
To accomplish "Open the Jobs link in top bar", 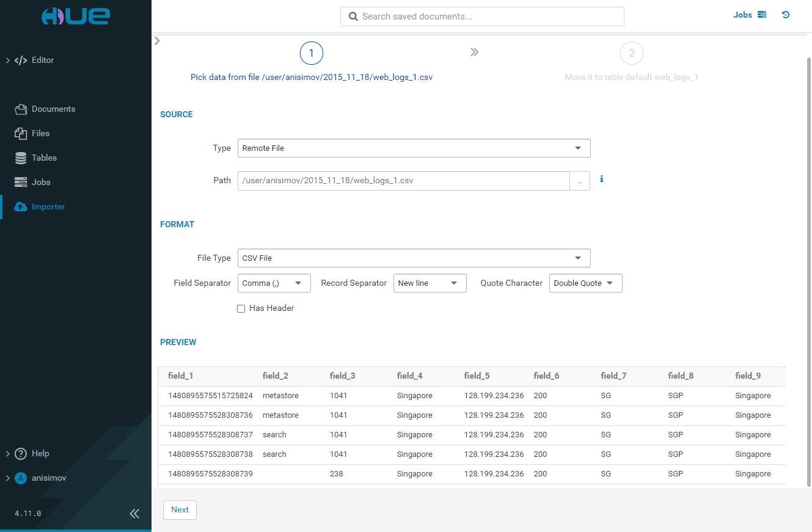I will (x=742, y=15).
